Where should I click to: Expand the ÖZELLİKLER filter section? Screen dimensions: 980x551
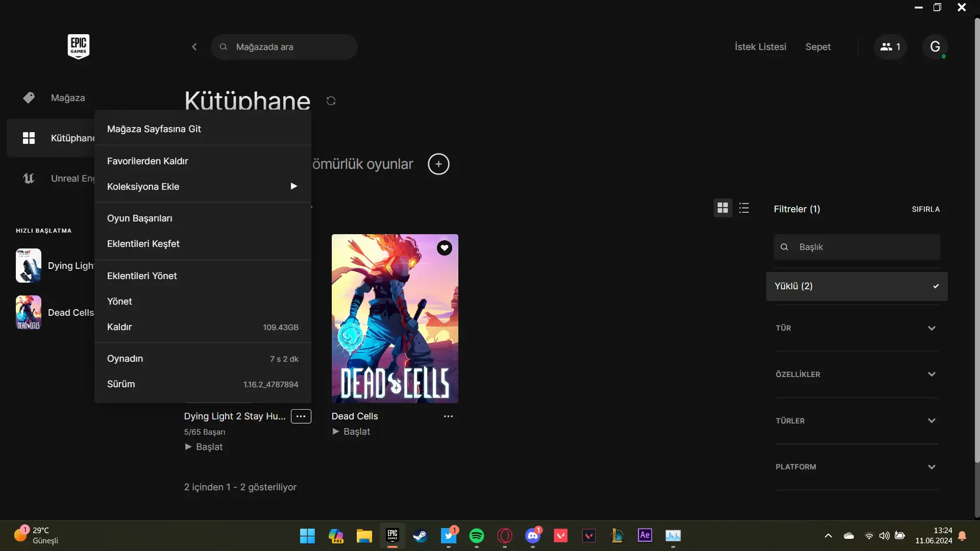[857, 374]
